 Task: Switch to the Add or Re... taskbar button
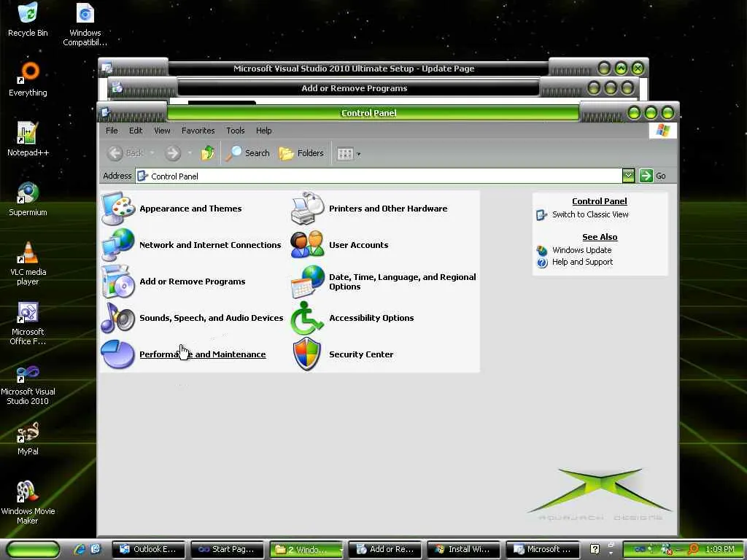pyautogui.click(x=385, y=550)
